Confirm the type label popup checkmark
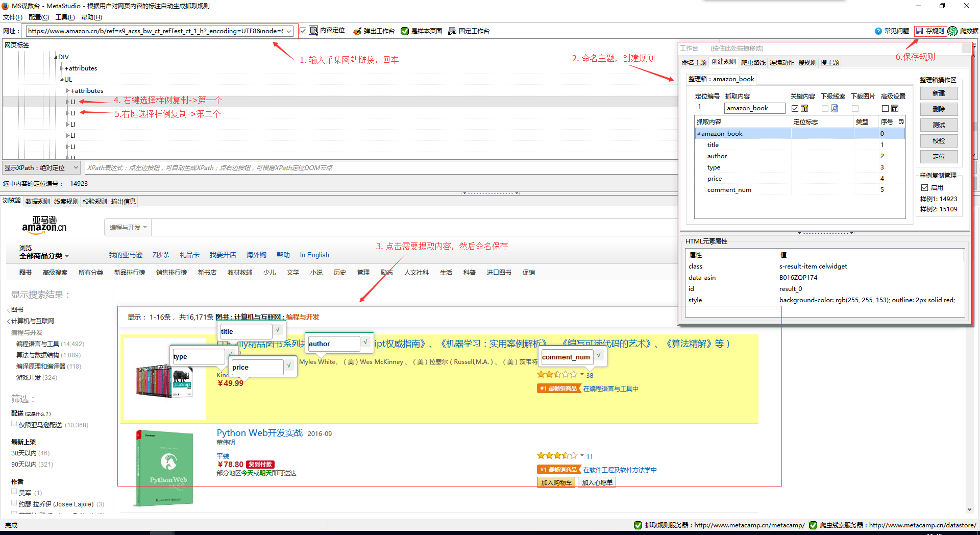Viewport: 980px width, 535px height. click(x=230, y=354)
